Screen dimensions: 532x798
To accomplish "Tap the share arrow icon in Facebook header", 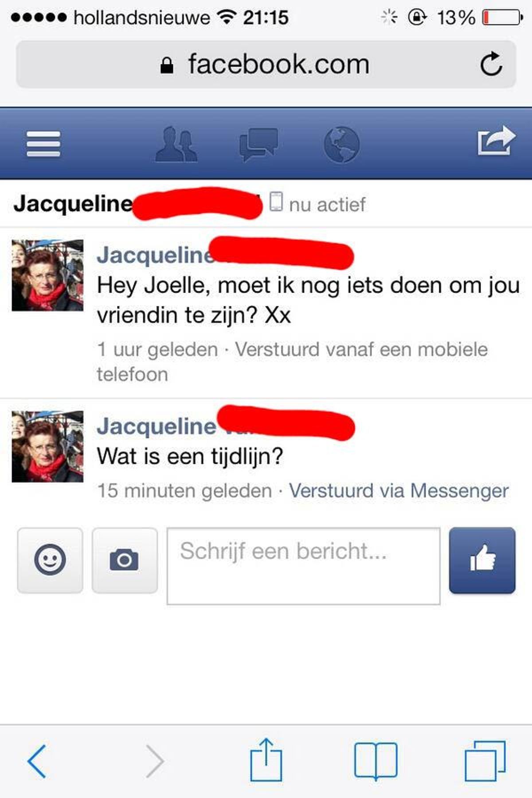I will 496,141.
